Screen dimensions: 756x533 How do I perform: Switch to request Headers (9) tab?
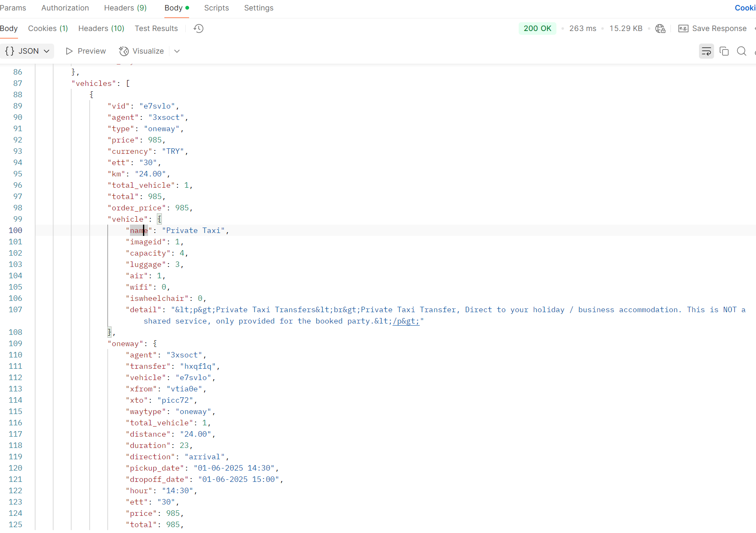(x=125, y=8)
